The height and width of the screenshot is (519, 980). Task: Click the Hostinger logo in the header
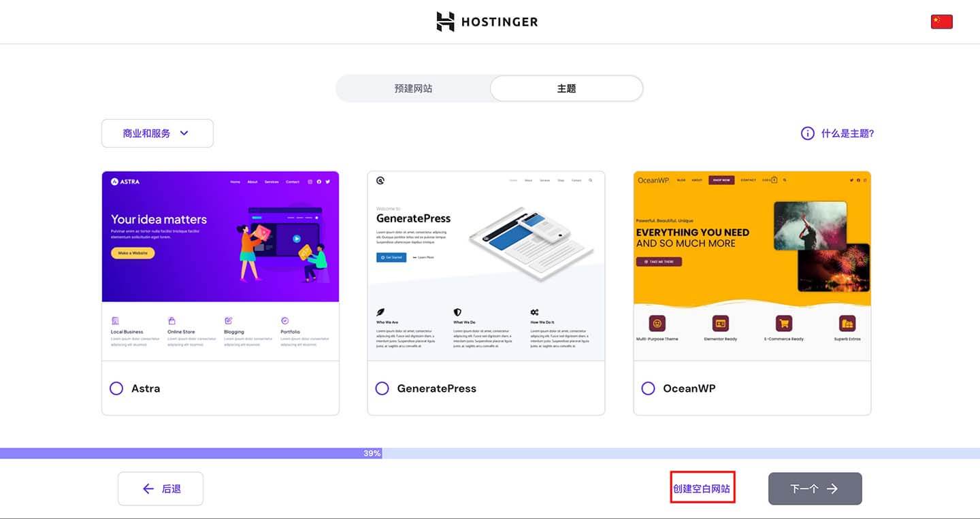pos(487,22)
